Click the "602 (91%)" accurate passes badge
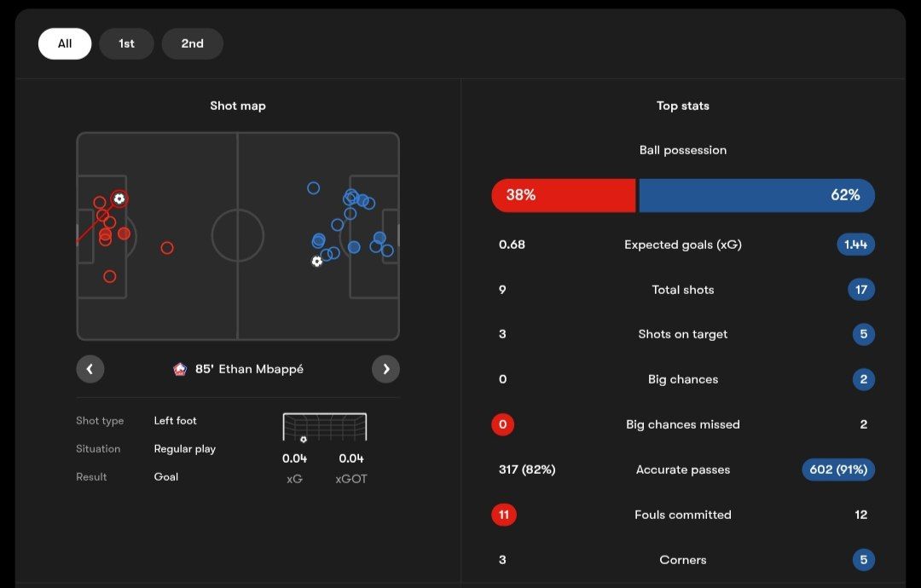This screenshot has height=588, width=921. coord(838,470)
